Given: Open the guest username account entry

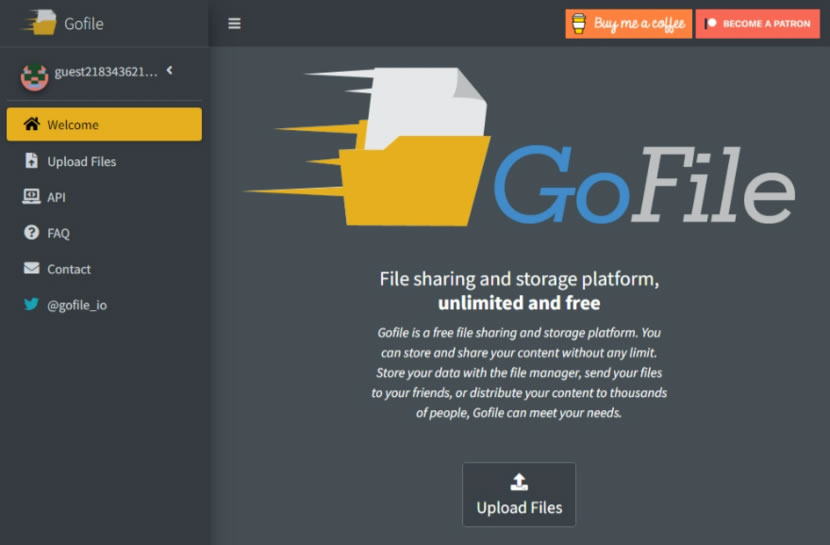Looking at the screenshot, I should pos(105,73).
